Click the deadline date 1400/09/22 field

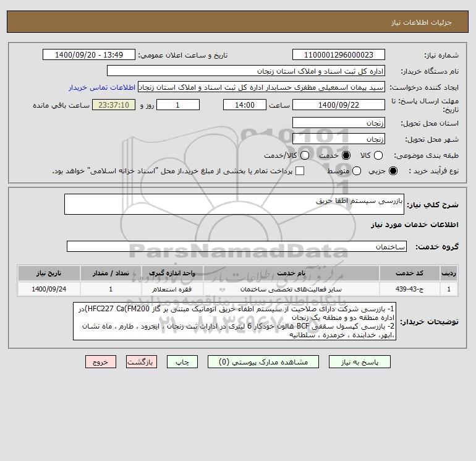(339, 105)
